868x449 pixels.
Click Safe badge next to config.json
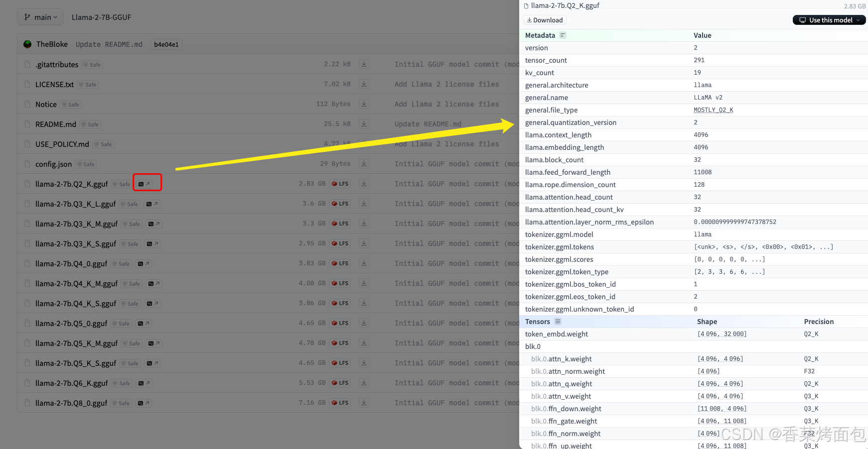click(86, 164)
